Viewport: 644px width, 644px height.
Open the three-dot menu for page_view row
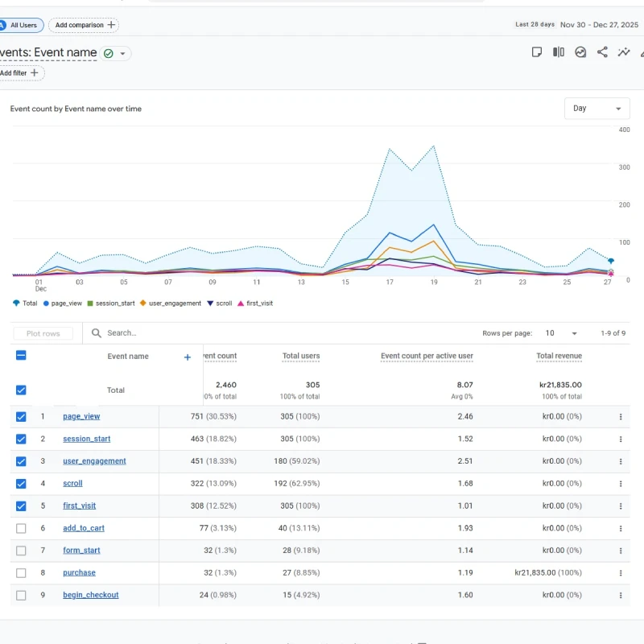621,417
